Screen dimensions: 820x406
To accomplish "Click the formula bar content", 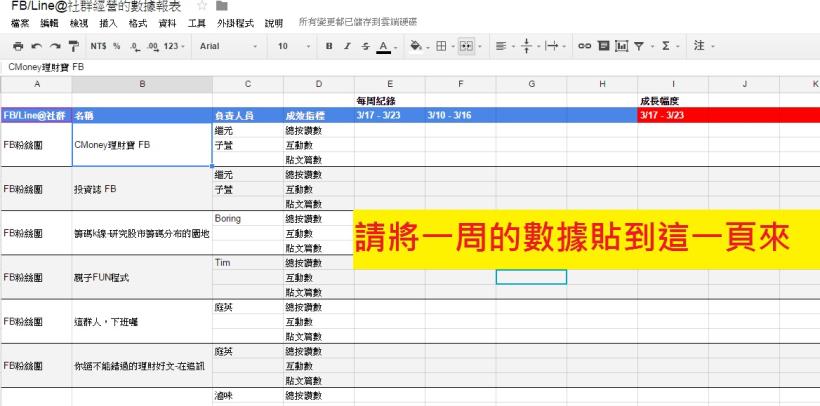I will [46, 67].
